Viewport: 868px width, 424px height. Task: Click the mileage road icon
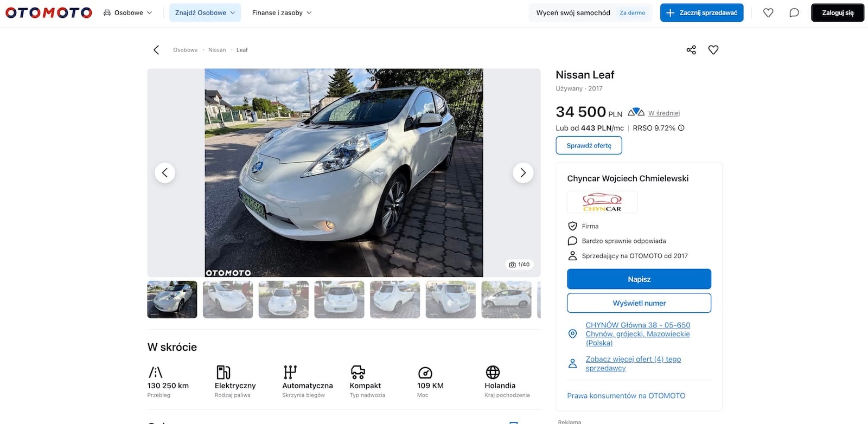155,372
